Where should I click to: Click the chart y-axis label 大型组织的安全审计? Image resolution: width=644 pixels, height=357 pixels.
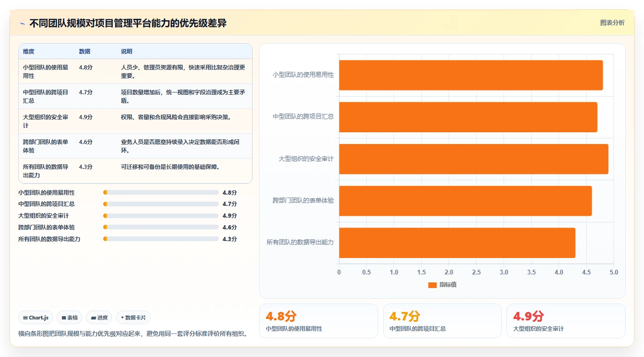coord(306,159)
